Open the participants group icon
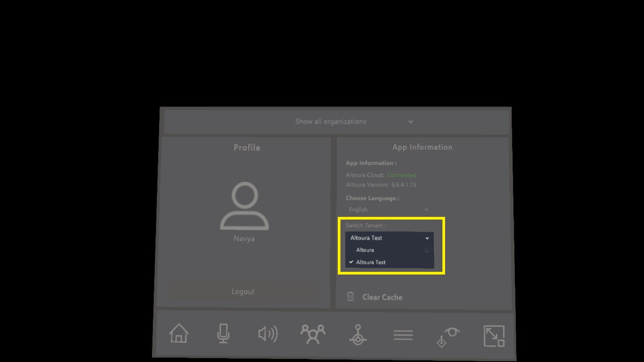This screenshot has width=644, height=362. pyautogui.click(x=313, y=334)
